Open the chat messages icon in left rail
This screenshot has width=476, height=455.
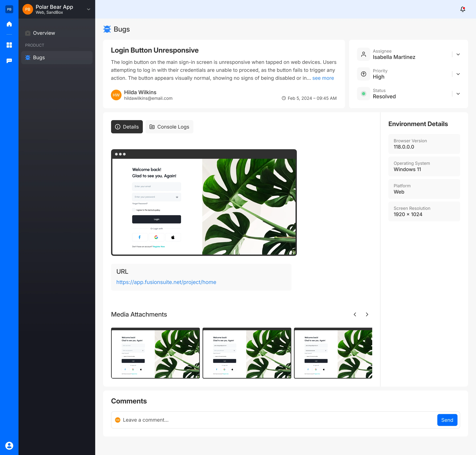tap(9, 61)
